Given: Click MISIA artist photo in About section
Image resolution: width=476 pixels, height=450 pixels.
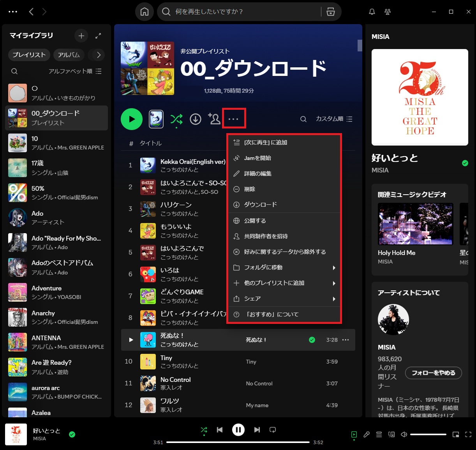Looking at the screenshot, I should click(393, 320).
